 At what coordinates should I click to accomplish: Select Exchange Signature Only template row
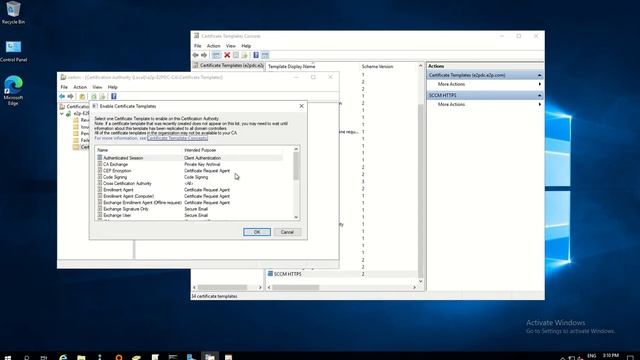coord(190,209)
